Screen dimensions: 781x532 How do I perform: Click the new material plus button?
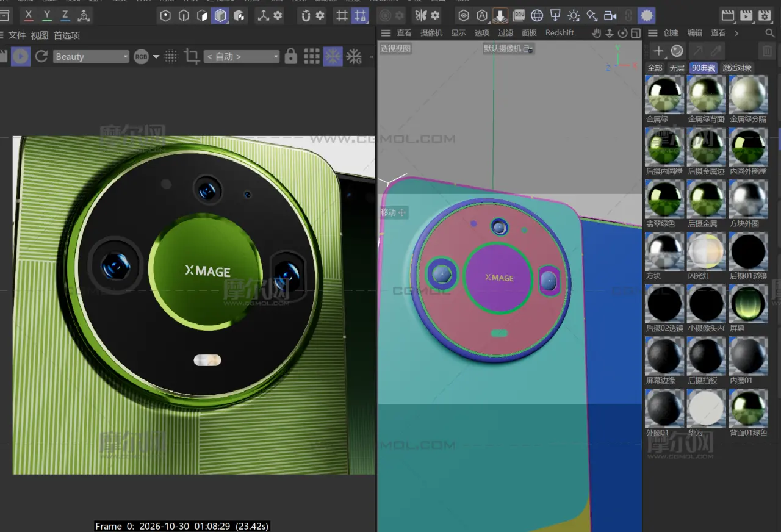[x=658, y=51]
